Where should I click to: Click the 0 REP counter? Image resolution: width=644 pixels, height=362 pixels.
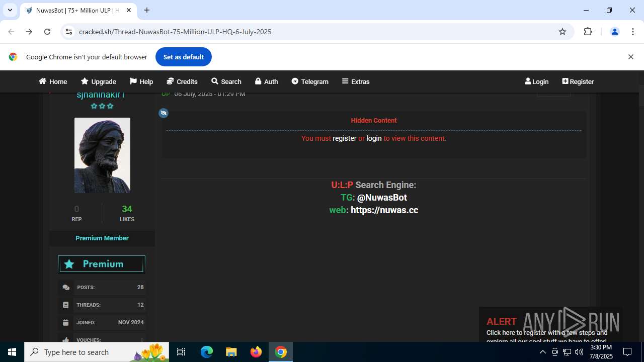(x=76, y=213)
